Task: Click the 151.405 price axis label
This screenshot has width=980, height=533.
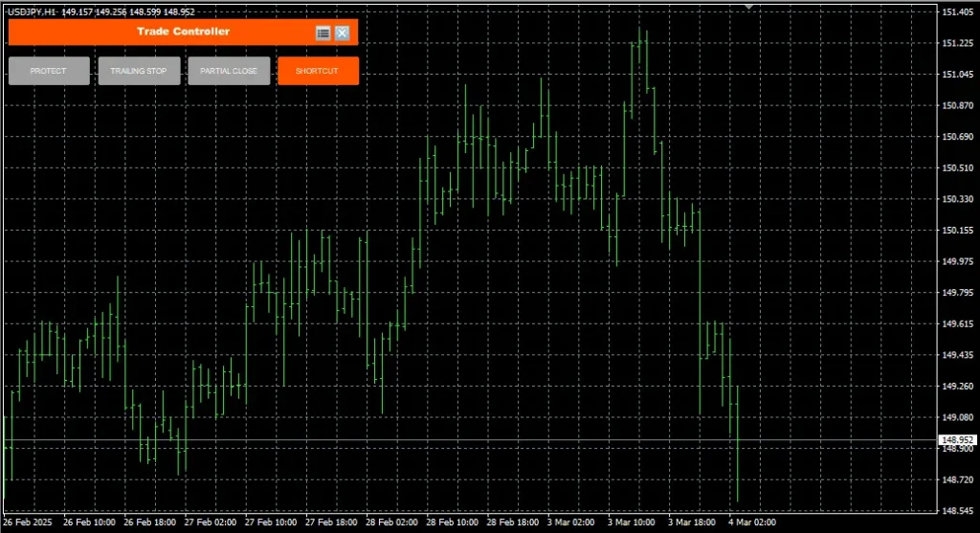Action: (957, 11)
